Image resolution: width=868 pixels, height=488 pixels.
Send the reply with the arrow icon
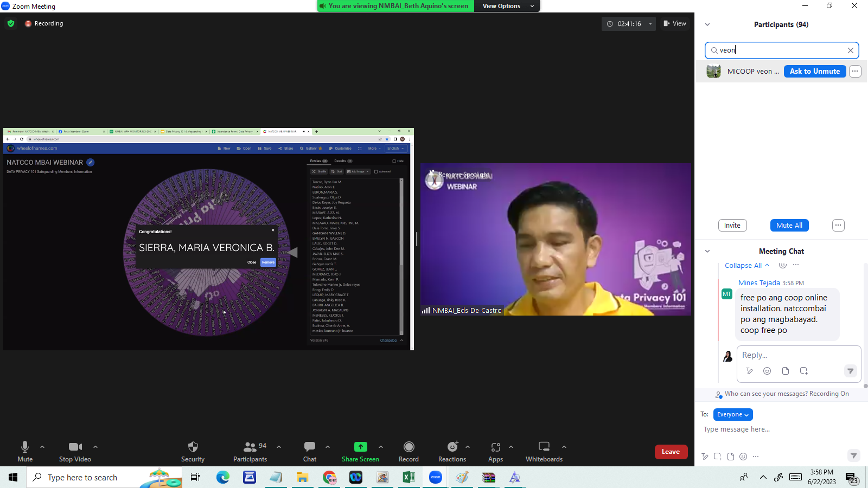pos(850,371)
